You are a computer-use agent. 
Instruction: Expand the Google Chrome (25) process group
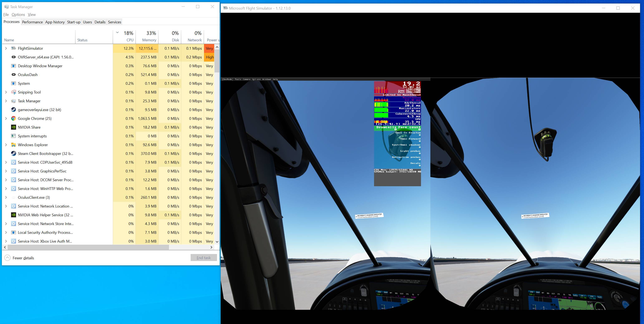click(6, 118)
